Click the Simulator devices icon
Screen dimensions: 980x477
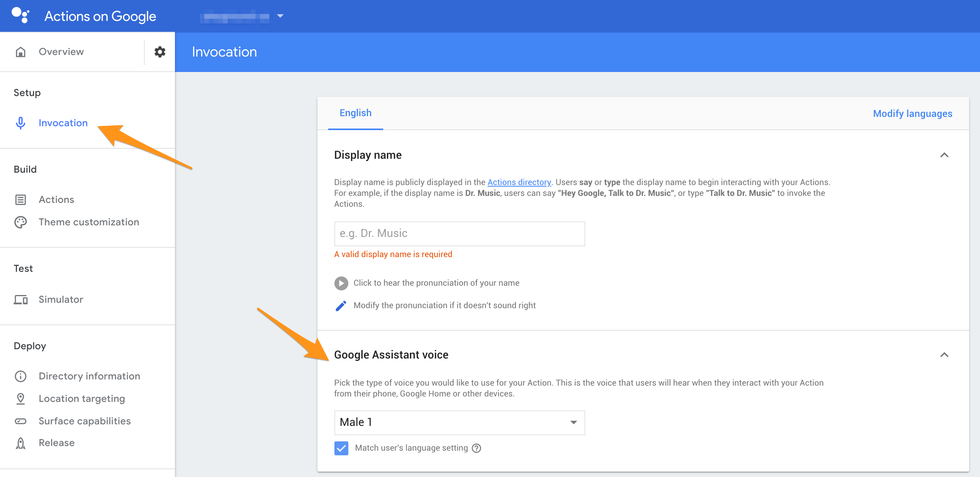[x=21, y=300]
